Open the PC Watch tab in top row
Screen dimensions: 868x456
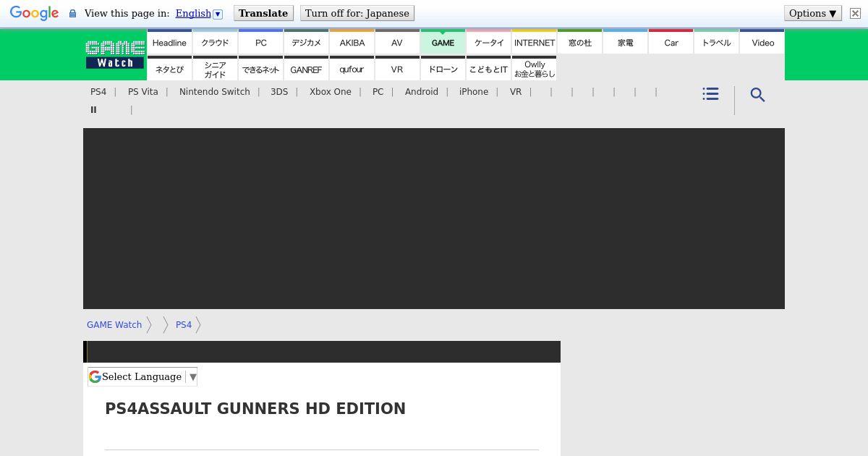[260, 42]
